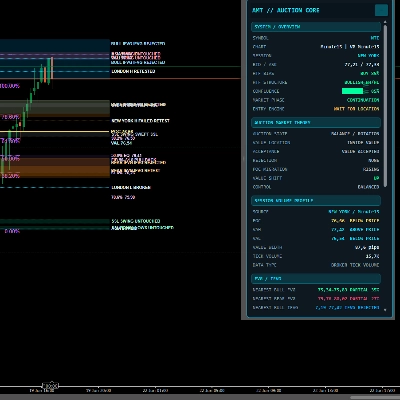This screenshot has height=400, width=400.
Task: Click the blue nearest bull IFVG value
Action: [347, 307]
